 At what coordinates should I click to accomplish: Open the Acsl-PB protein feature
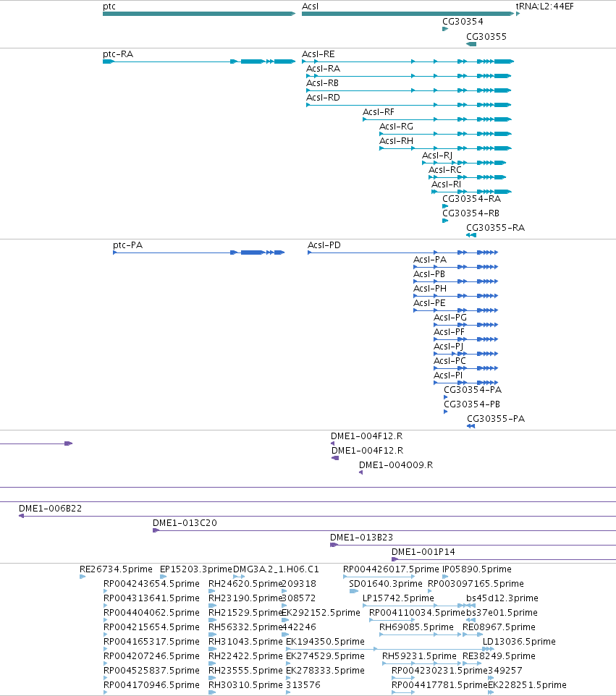point(456,281)
